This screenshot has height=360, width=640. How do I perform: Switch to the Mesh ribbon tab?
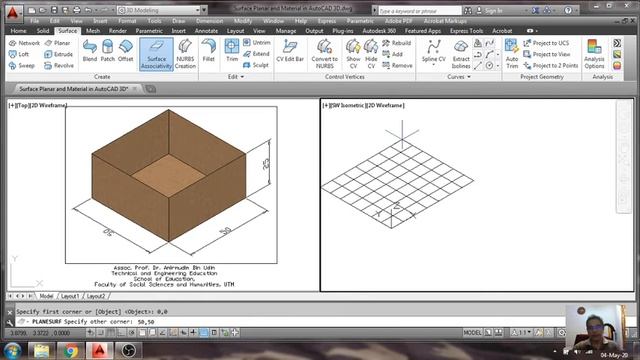93,31
